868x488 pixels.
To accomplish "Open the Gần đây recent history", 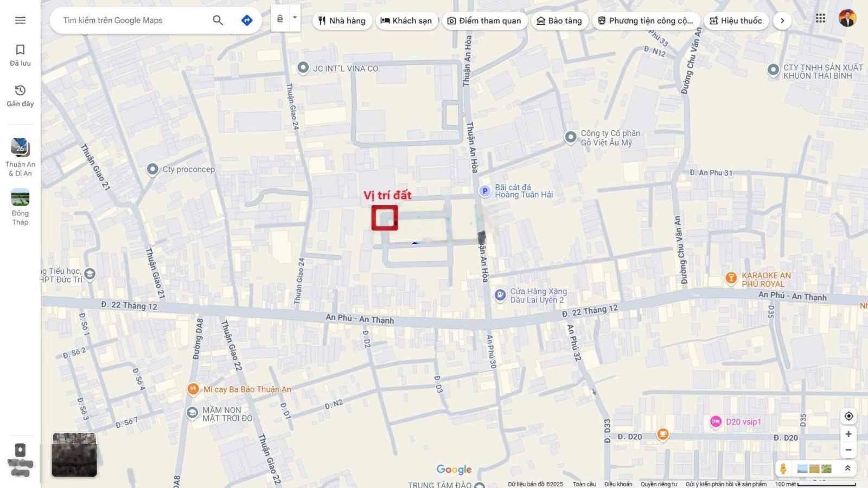I will click(20, 95).
